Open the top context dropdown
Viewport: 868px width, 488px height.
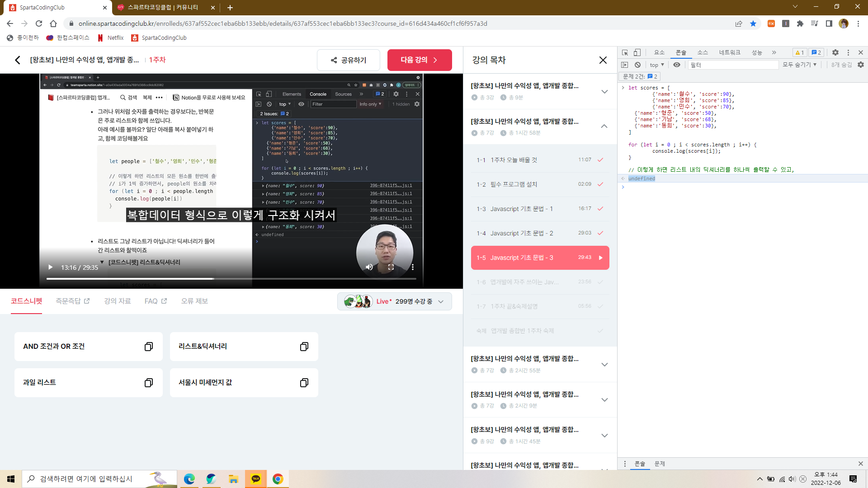[657, 65]
